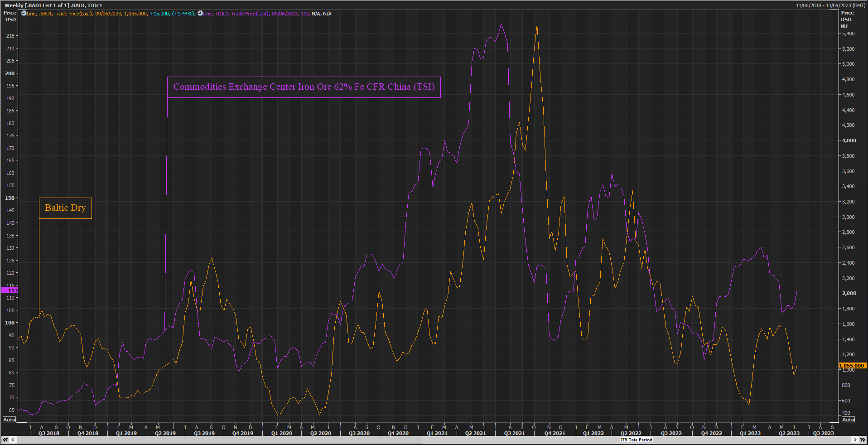This screenshot has width=868, height=445.
Task: Click the Q3 2018 label on time axis
Action: (49, 433)
